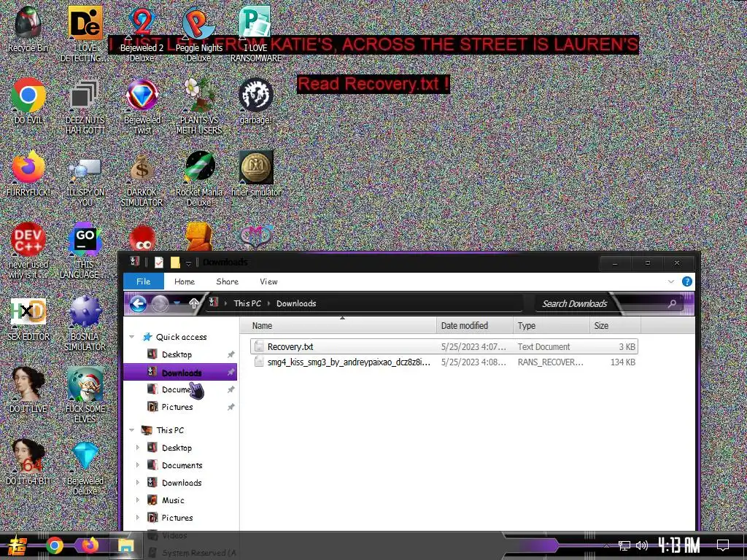Collapse the This PC tree node
Screen dimensions: 747x560
pos(132,430)
